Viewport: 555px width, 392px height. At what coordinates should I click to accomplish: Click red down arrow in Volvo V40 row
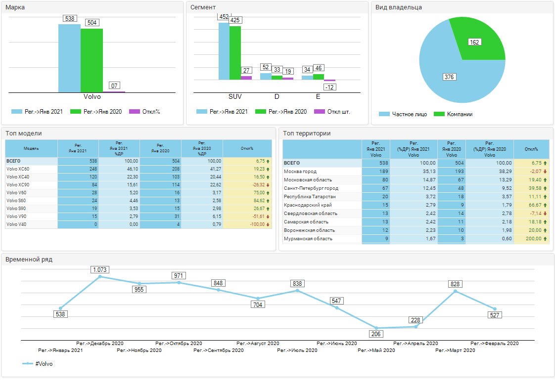tap(268, 224)
